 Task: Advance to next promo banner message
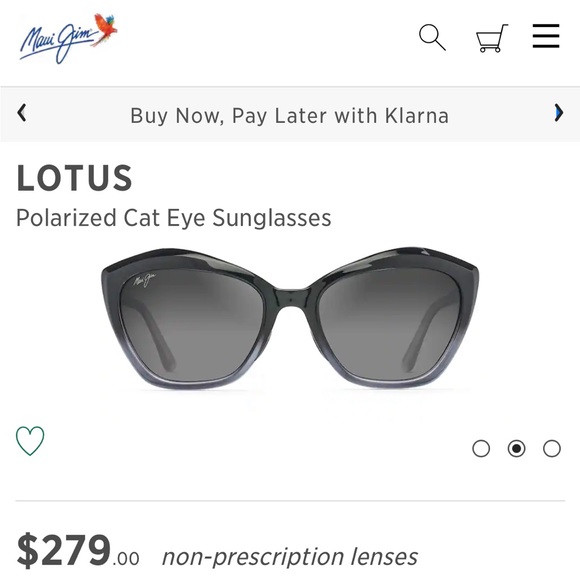pos(559,113)
